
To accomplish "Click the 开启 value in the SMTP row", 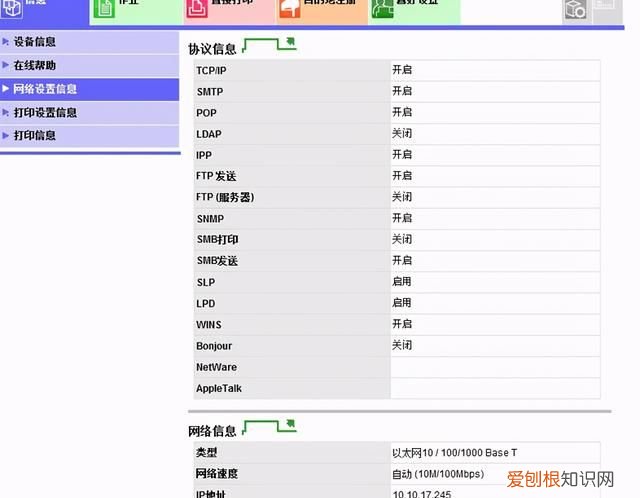I will [402, 91].
